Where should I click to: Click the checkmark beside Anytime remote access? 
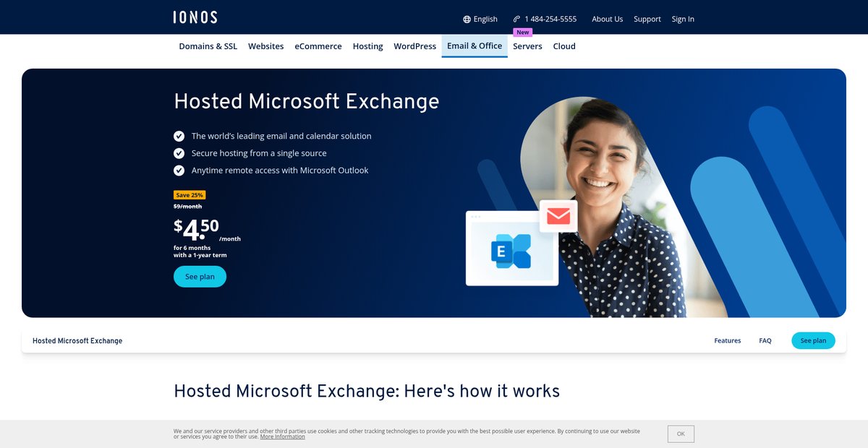[179, 171]
